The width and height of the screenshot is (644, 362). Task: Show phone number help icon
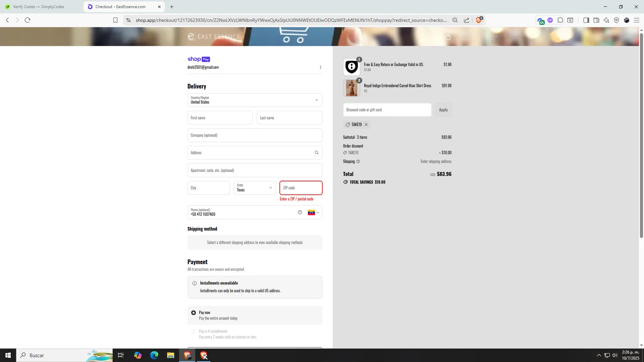[300, 212]
